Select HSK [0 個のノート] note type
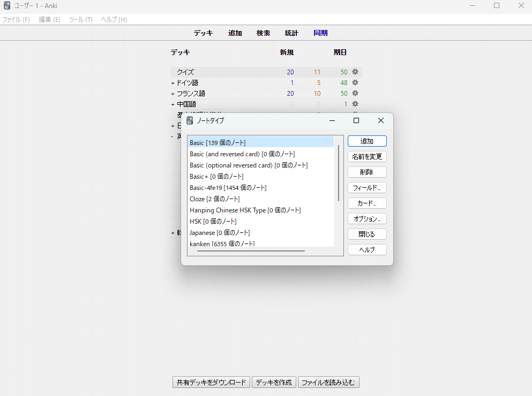This screenshot has width=532, height=396. click(x=260, y=221)
